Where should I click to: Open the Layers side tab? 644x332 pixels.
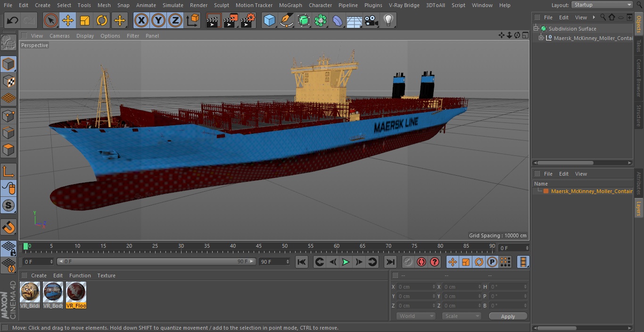639,208
